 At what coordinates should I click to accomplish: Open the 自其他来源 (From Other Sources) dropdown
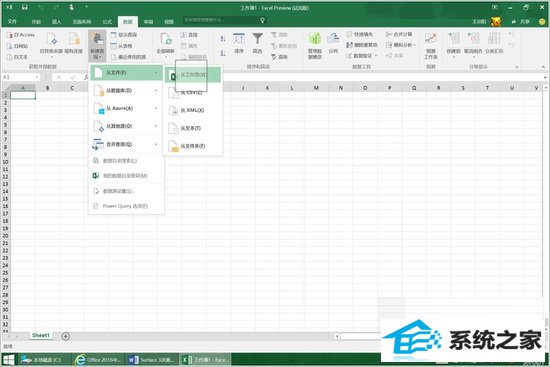[x=51, y=44]
